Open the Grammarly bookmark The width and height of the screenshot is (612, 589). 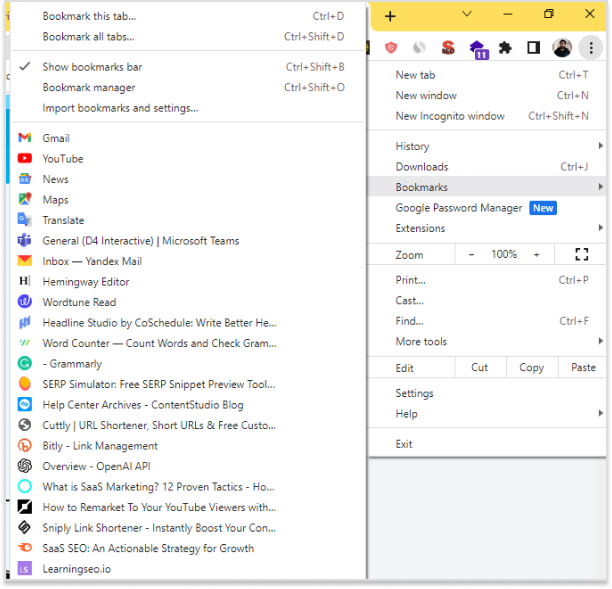pyautogui.click(x=187, y=364)
